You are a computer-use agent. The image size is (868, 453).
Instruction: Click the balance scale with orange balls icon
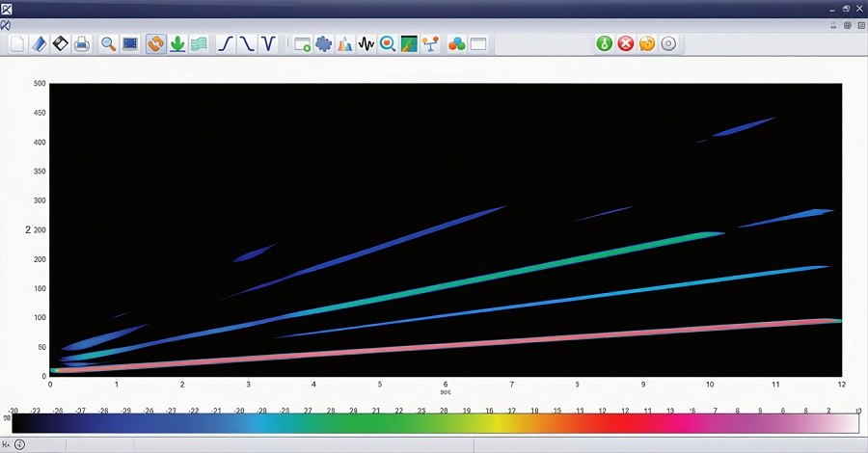430,43
